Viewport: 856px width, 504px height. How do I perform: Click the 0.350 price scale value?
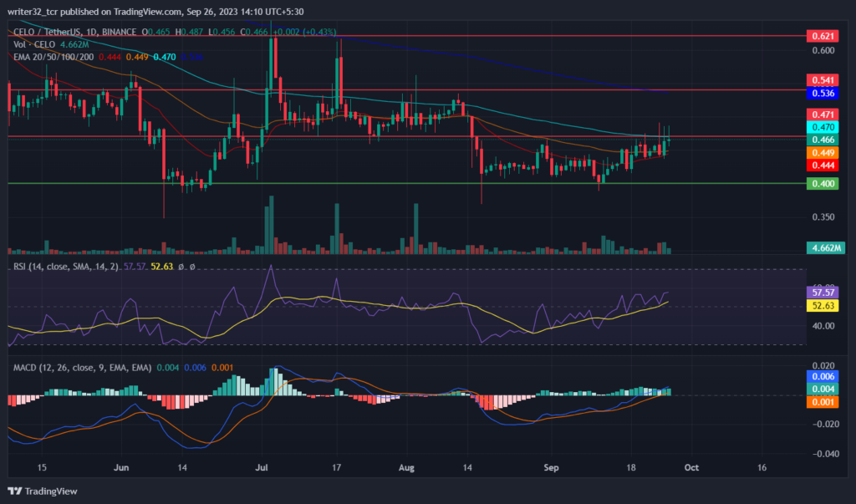tap(823, 216)
